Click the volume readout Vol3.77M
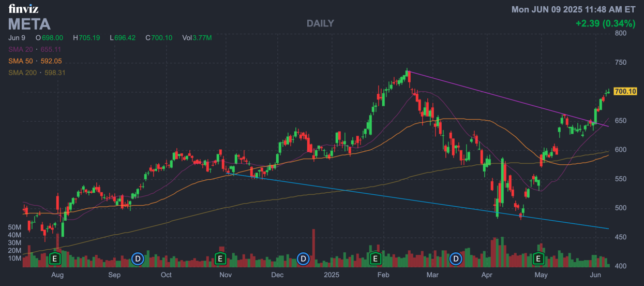 point(197,38)
